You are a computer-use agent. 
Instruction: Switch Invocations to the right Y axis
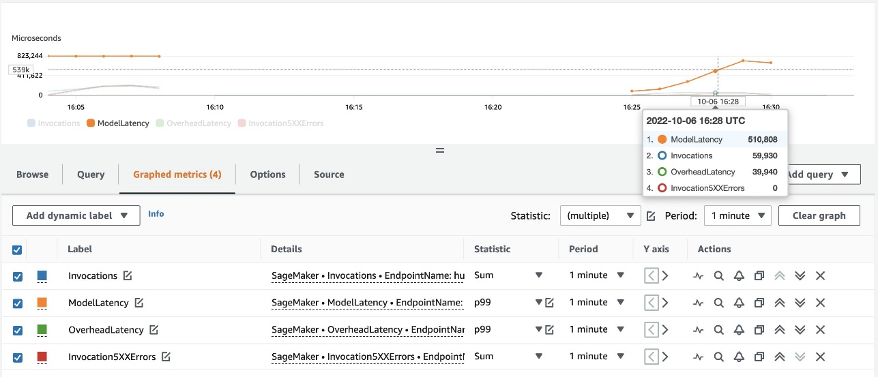click(x=665, y=276)
